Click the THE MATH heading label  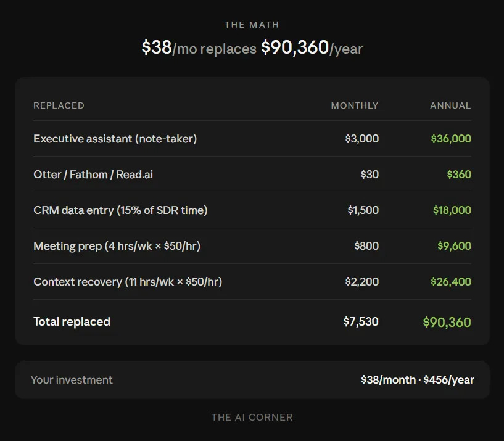tap(252, 25)
